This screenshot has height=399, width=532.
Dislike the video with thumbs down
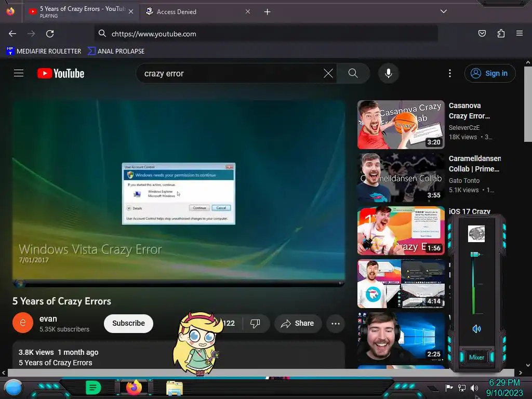tap(255, 323)
